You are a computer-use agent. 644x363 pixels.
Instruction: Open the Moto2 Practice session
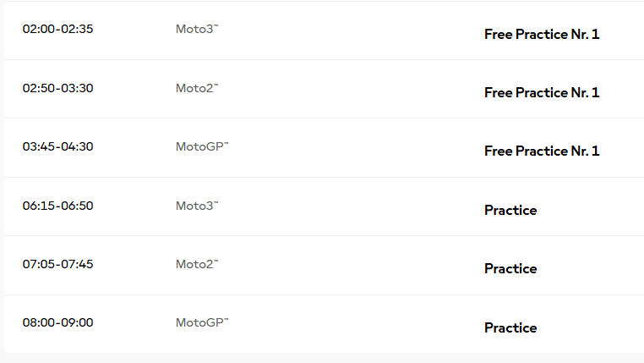pos(510,269)
